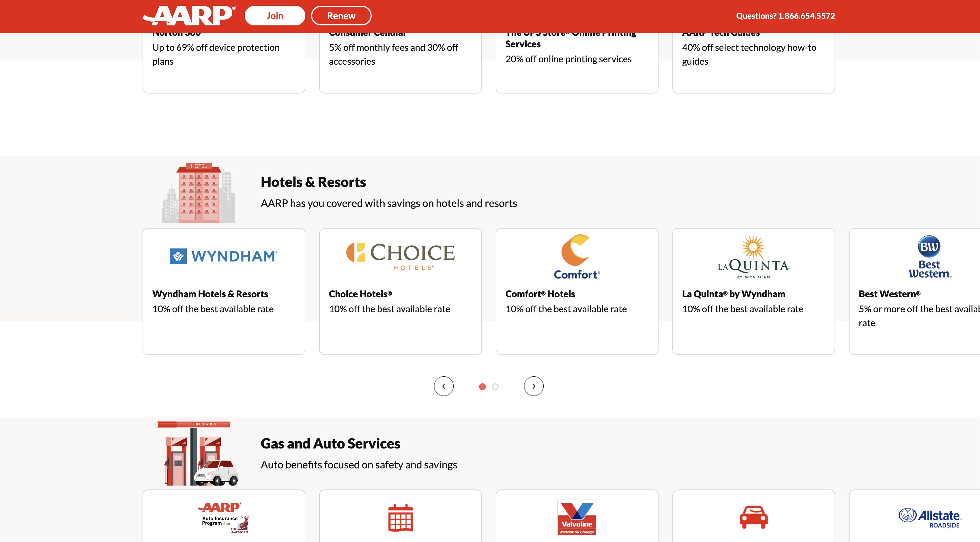The image size is (980, 542).
Task: Click the Renew button
Action: click(x=341, y=16)
